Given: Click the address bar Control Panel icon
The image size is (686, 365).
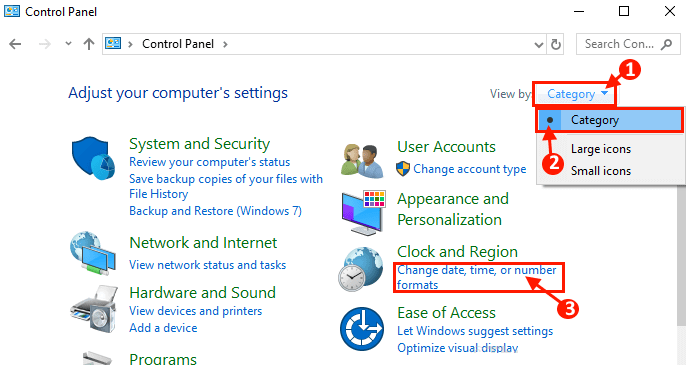Looking at the screenshot, I should (x=113, y=44).
